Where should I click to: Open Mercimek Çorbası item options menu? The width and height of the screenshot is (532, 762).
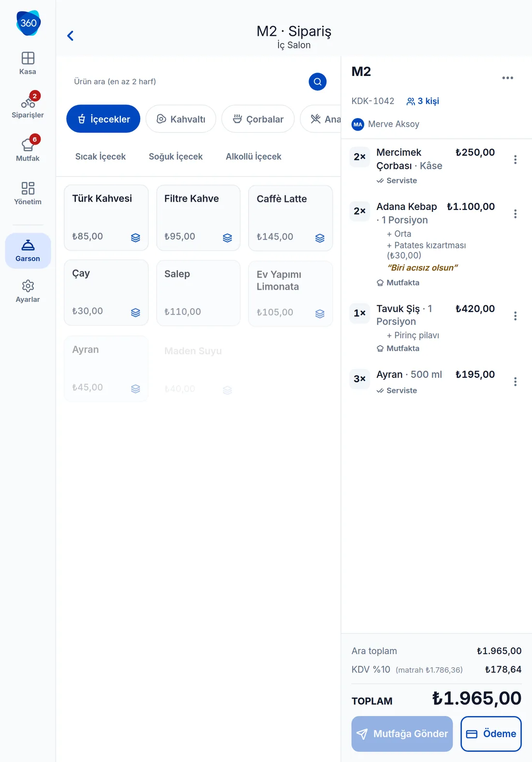(516, 160)
